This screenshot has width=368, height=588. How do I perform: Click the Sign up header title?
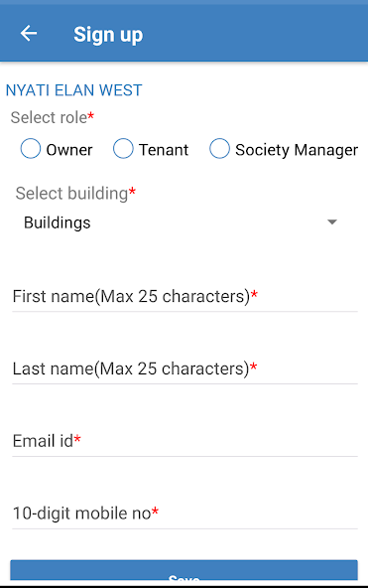[108, 35]
